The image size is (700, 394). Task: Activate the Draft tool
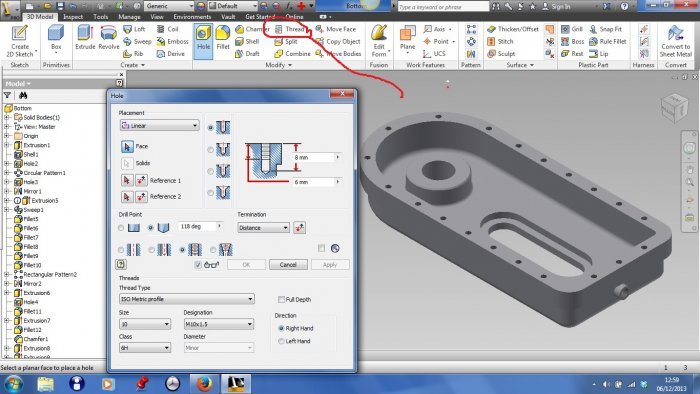247,54
